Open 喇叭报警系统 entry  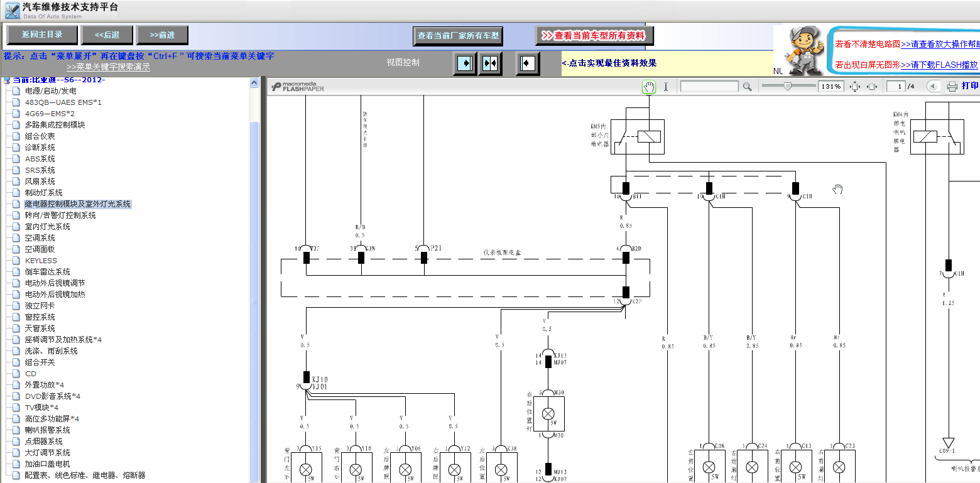pos(47,430)
